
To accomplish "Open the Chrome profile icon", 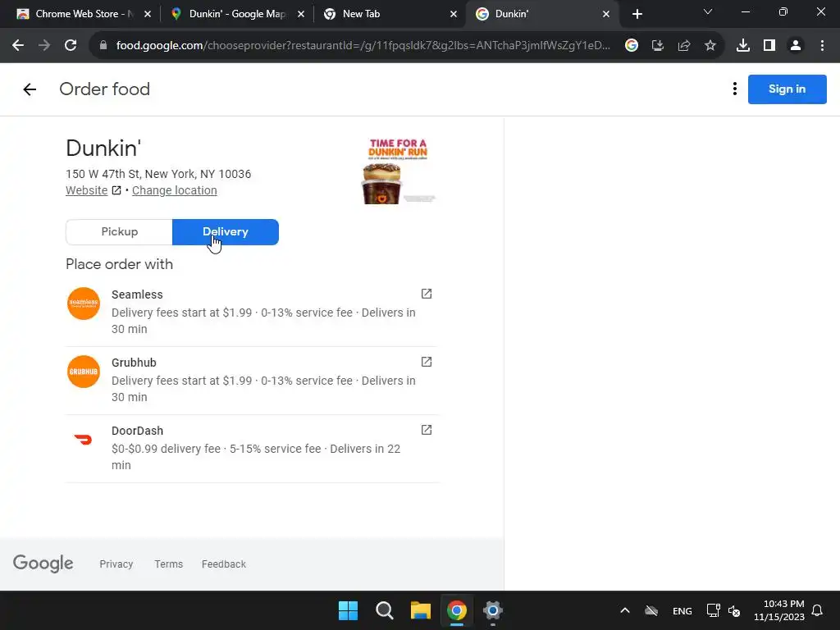I will (796, 46).
